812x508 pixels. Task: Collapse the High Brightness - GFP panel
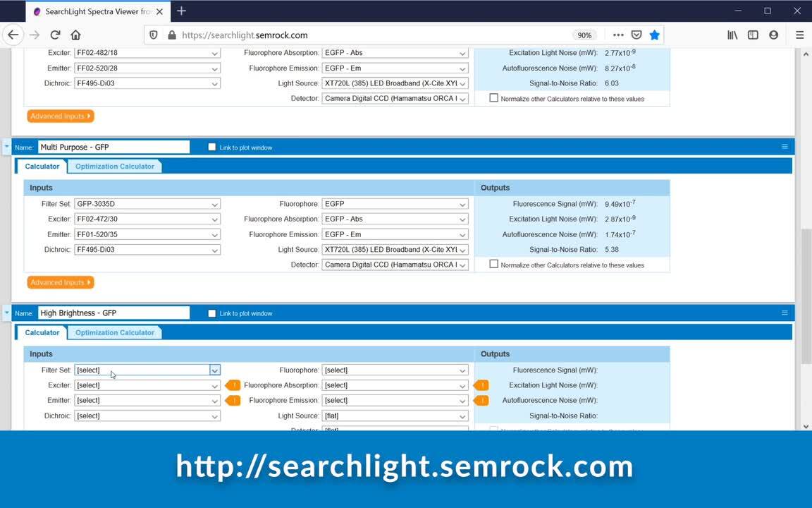pyautogui.click(x=7, y=313)
